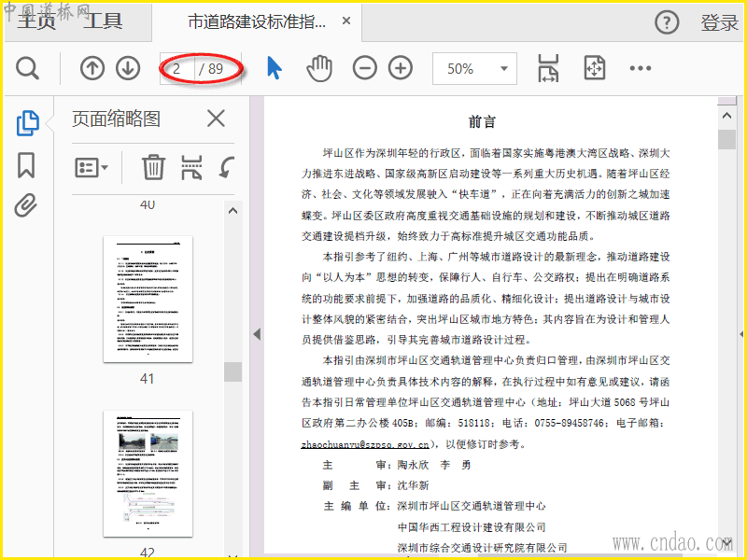Click the page number field showing 2
747x560 pixels.
pyautogui.click(x=177, y=68)
